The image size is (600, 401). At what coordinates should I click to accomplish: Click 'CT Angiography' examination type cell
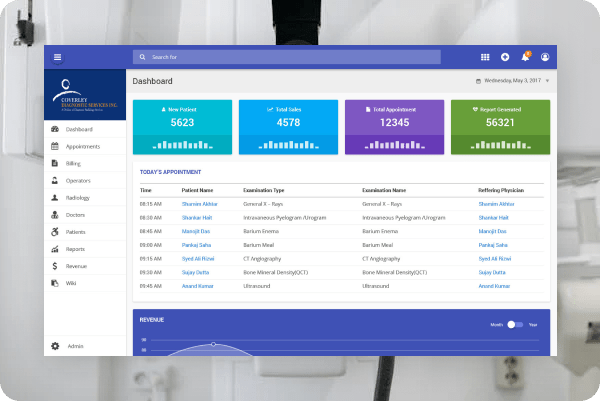point(262,259)
